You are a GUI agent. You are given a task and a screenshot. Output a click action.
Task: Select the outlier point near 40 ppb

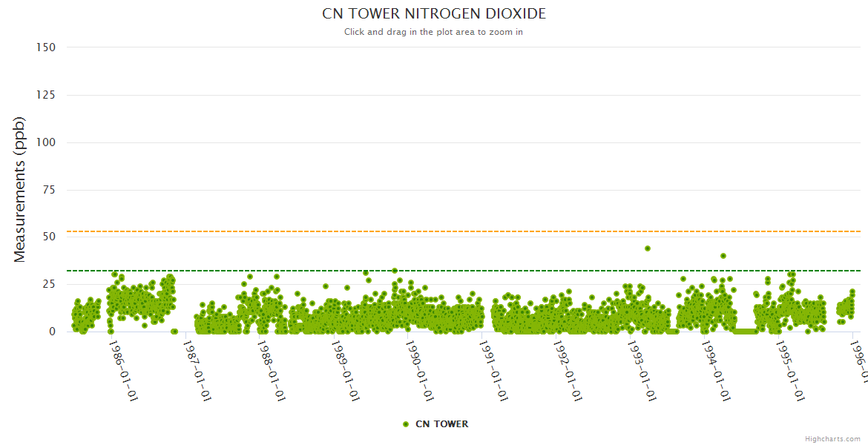click(x=723, y=256)
